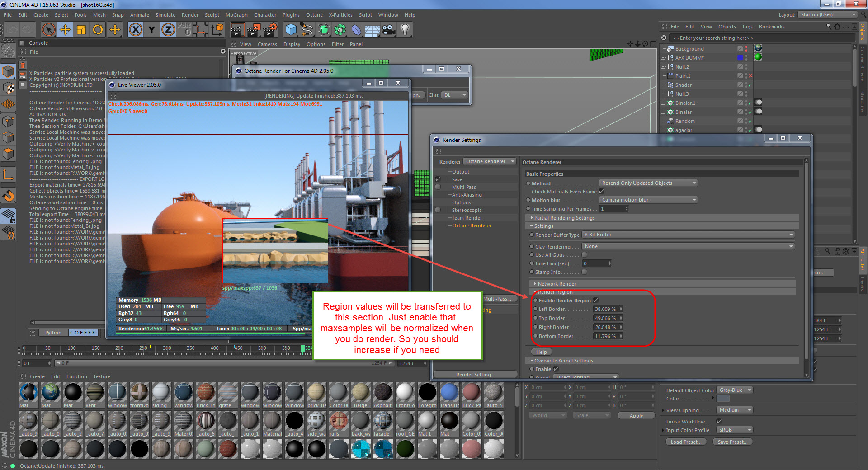
Task: Switch to Model mode in left palette
Action: pyautogui.click(x=8, y=71)
